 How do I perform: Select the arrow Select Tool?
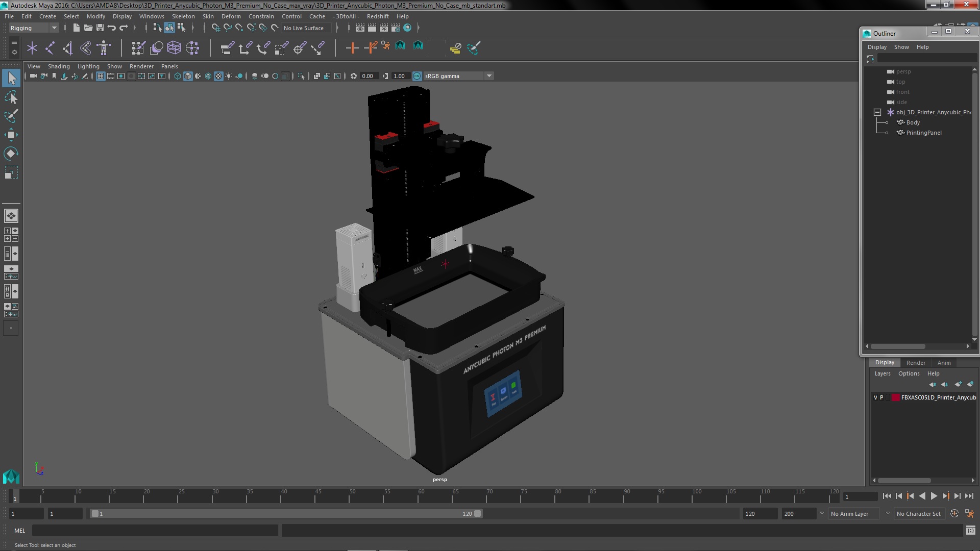(x=11, y=78)
